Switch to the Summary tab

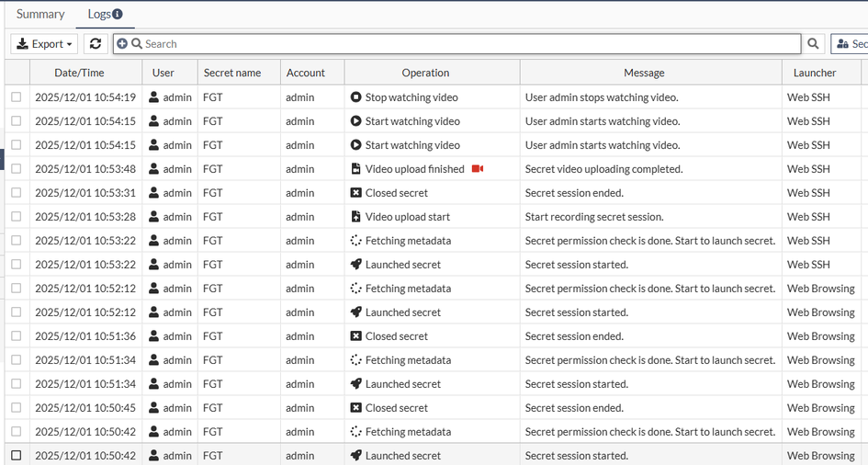coord(40,15)
